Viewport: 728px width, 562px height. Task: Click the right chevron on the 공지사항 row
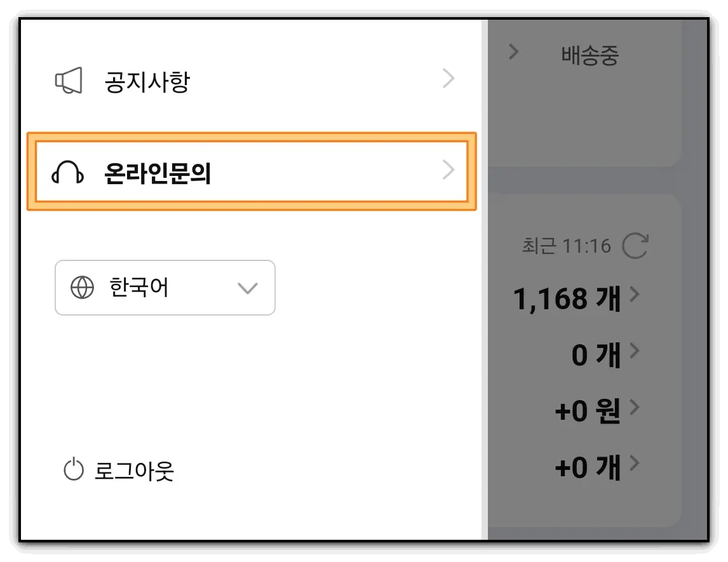pos(448,78)
